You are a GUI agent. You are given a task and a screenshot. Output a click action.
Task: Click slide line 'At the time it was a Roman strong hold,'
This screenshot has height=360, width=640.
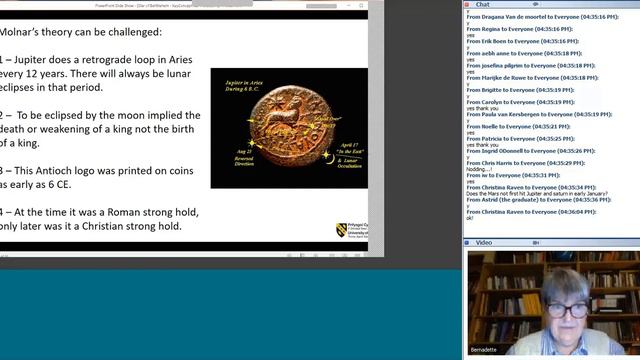[106, 212]
